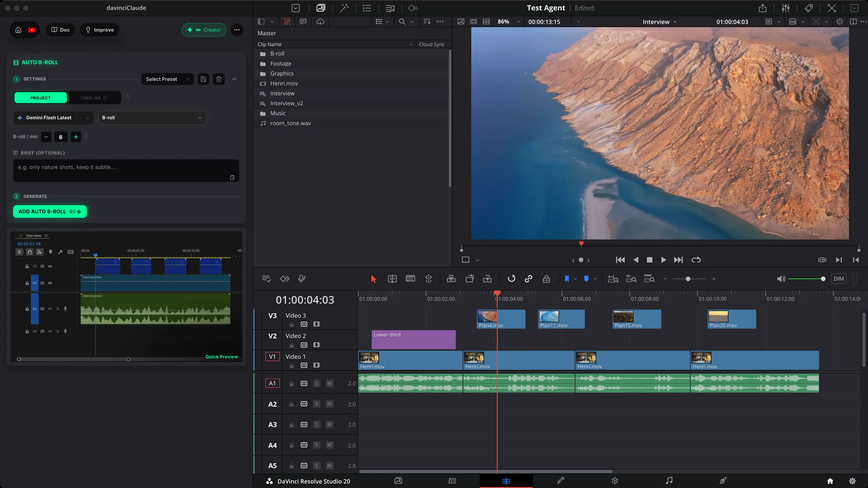Click the Detail Zoom icon
The image size is (868, 488).
click(631, 279)
